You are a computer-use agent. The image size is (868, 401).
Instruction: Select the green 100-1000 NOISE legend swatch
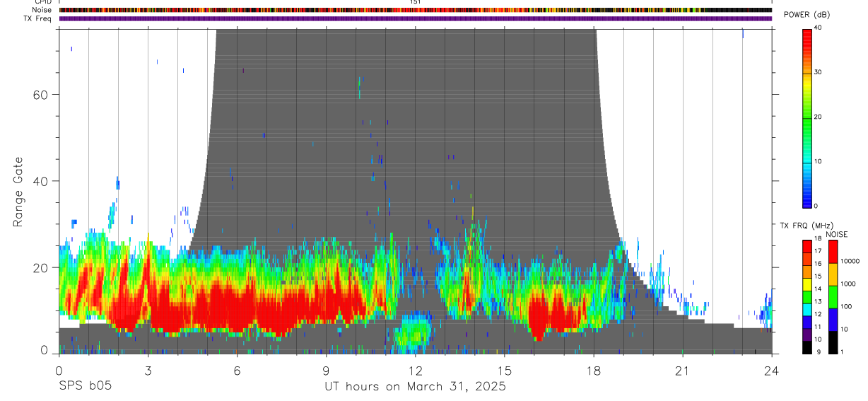pyautogui.click(x=833, y=297)
